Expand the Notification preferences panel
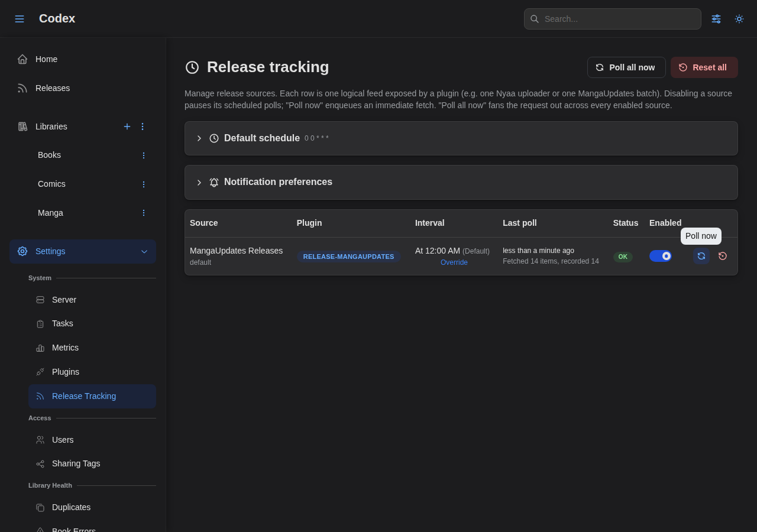Image resolution: width=757 pixels, height=532 pixels. [x=461, y=182]
